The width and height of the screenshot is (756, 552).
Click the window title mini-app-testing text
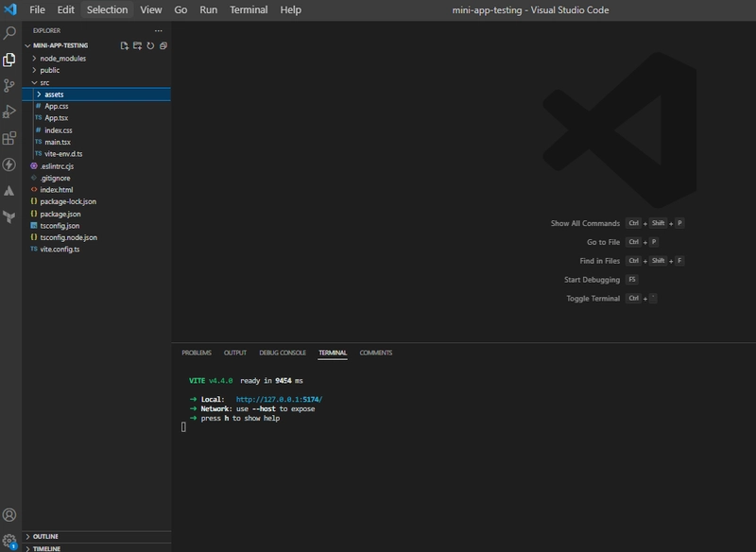click(487, 10)
